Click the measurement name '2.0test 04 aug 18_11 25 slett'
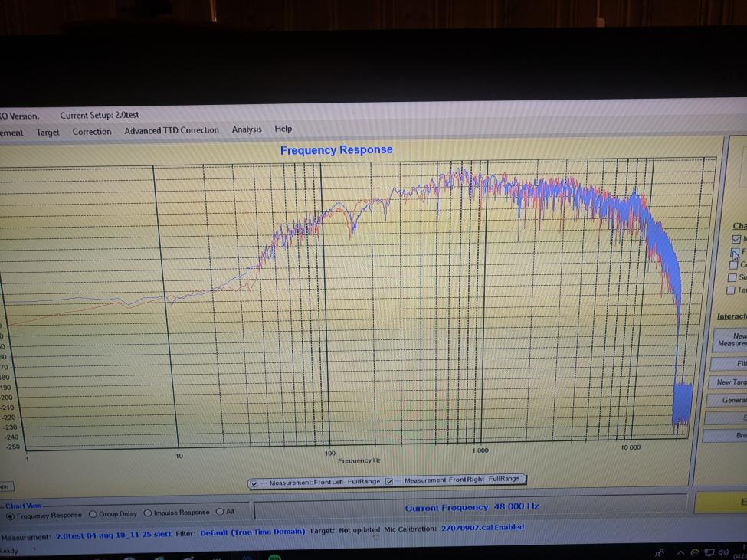Viewport: 747px width, 560px height. pyautogui.click(x=113, y=535)
